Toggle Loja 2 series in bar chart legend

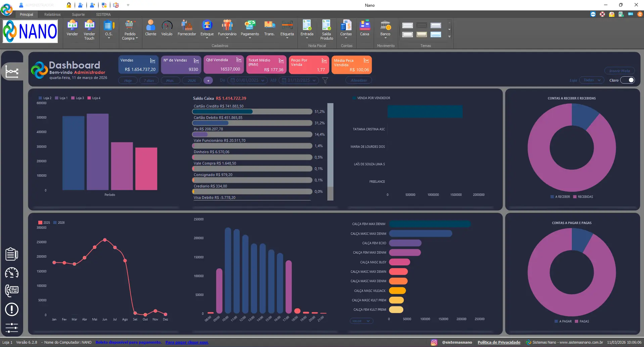click(45, 98)
